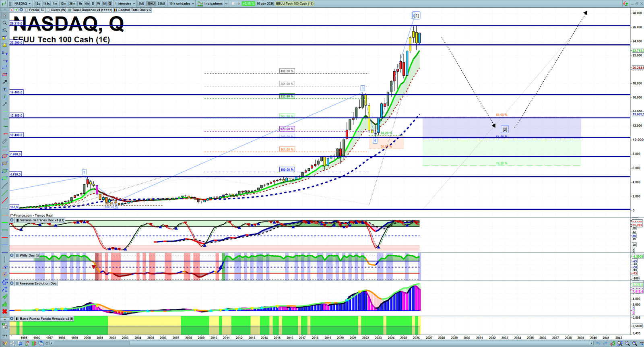The image size is (644, 347).
Task: Select the magnifier zoom tool in left toolbar
Action: coord(5,23)
